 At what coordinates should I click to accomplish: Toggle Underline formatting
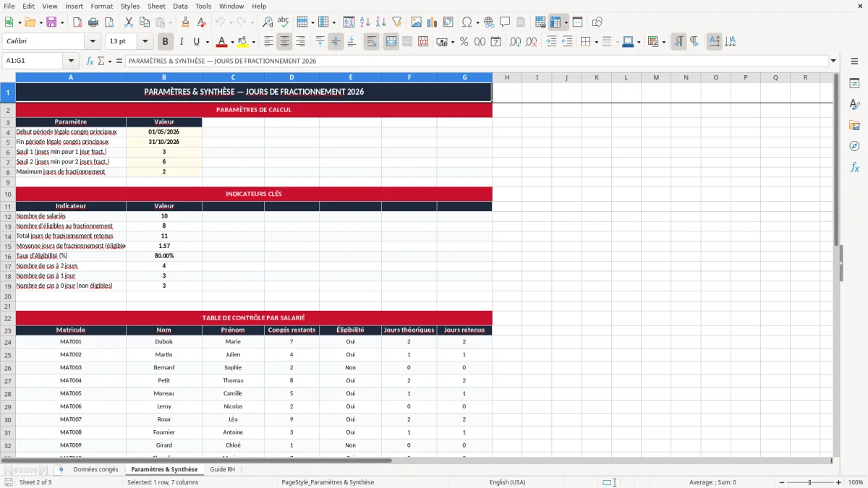click(x=197, y=42)
